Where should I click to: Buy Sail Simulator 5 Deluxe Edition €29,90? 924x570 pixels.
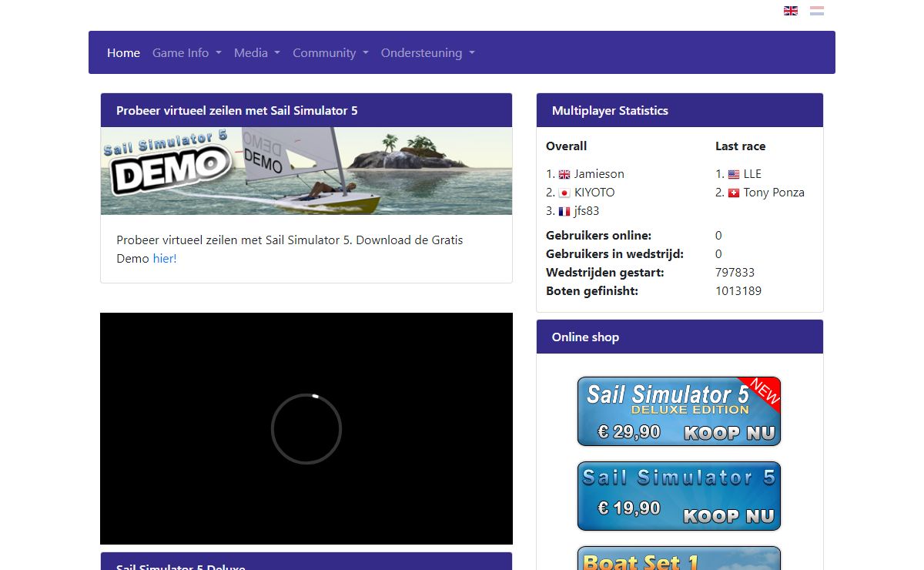tap(679, 411)
